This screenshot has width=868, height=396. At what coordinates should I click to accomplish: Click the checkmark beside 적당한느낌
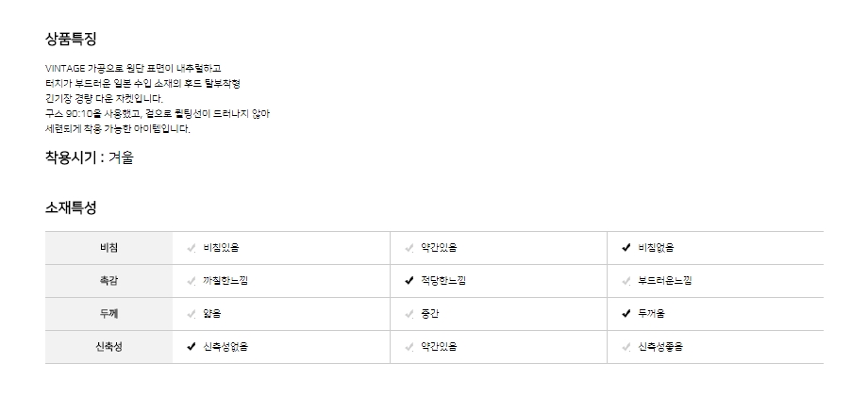click(x=409, y=281)
